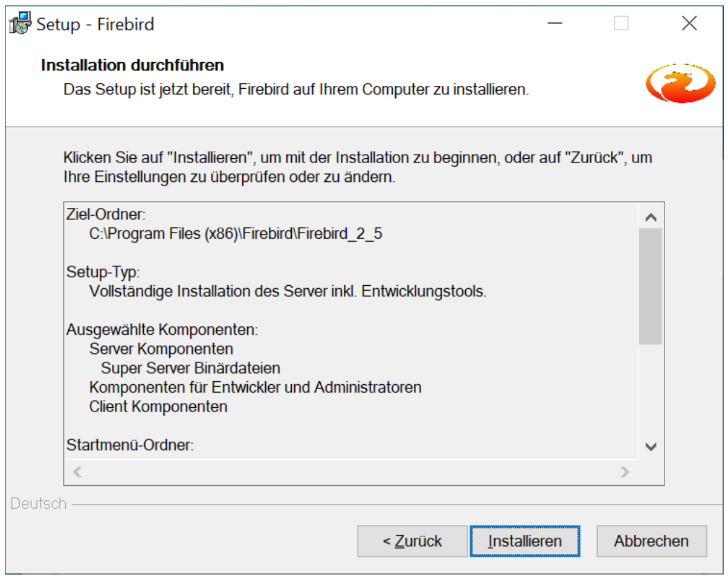Screen dimensions: 728x580
Task: Go back with the Zurück button
Action: tap(412, 541)
